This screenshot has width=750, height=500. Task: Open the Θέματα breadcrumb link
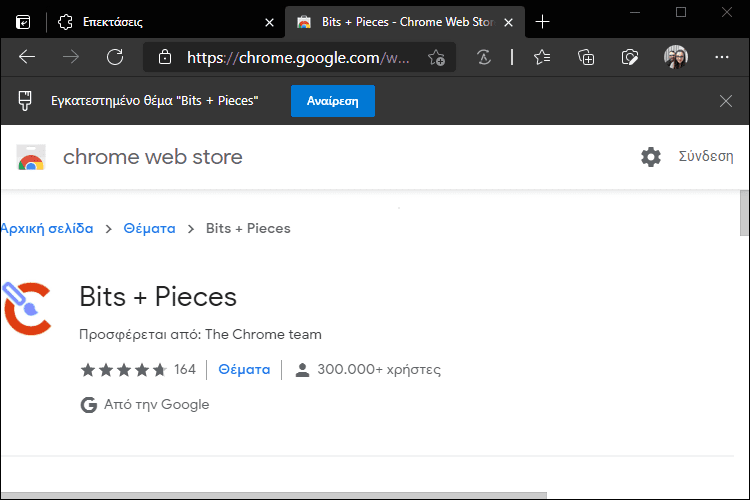[x=149, y=228]
